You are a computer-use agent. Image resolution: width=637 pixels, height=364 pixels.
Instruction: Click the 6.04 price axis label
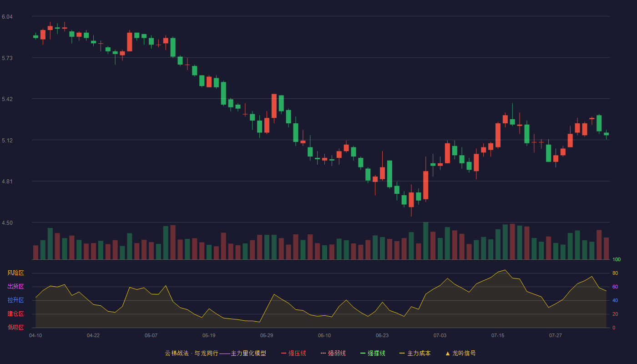7,17
